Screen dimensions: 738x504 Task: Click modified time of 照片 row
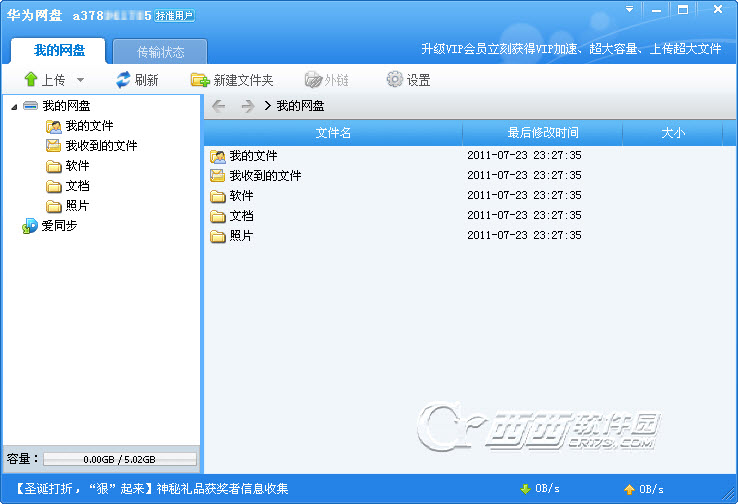click(524, 235)
